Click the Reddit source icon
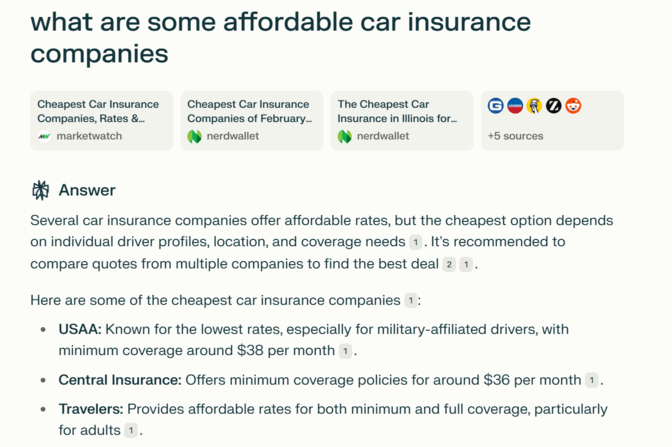This screenshot has height=447, width=672. (573, 105)
